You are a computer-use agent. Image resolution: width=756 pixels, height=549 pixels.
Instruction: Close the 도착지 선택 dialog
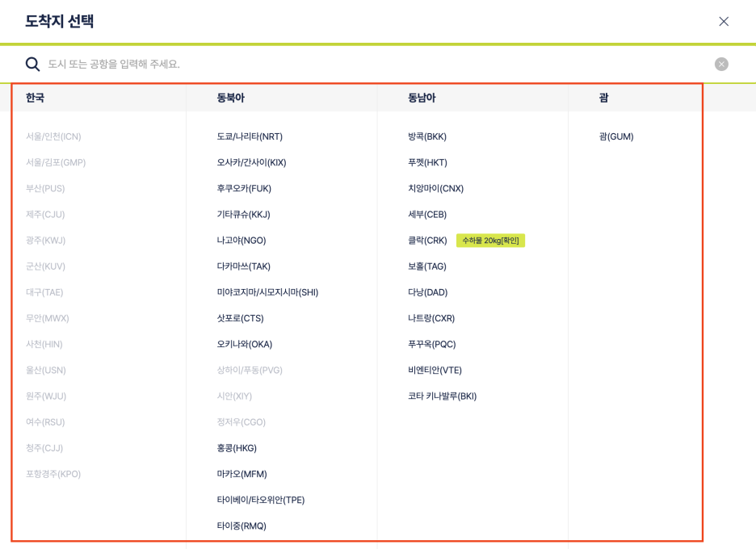pyautogui.click(x=723, y=21)
